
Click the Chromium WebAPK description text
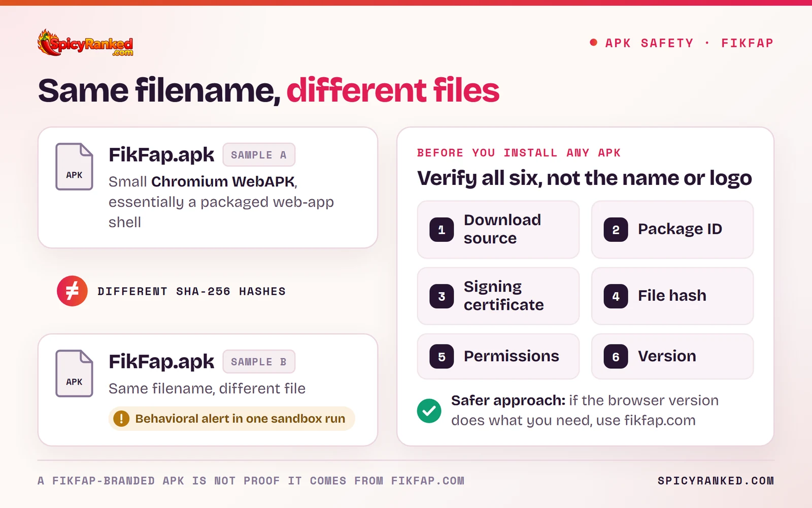pyautogui.click(x=221, y=202)
